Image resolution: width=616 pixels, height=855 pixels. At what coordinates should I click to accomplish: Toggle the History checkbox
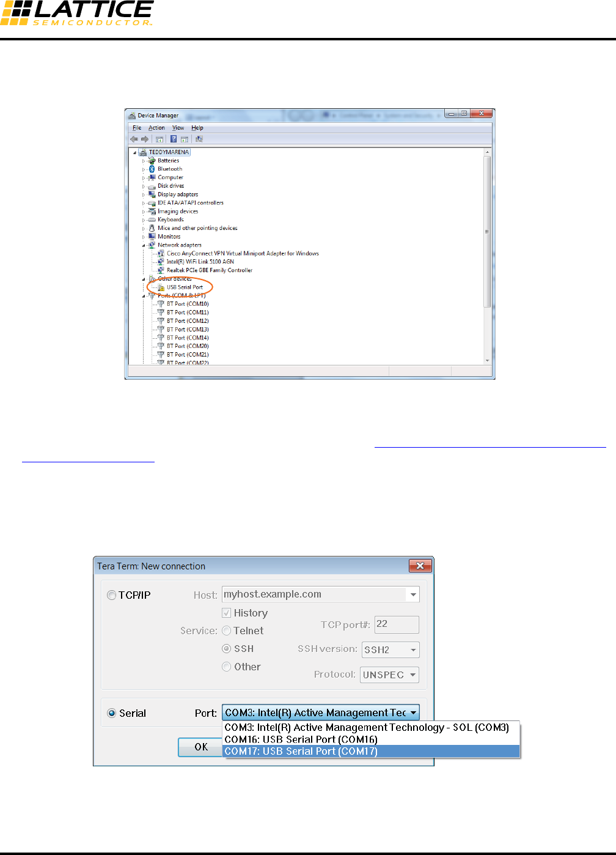[227, 613]
